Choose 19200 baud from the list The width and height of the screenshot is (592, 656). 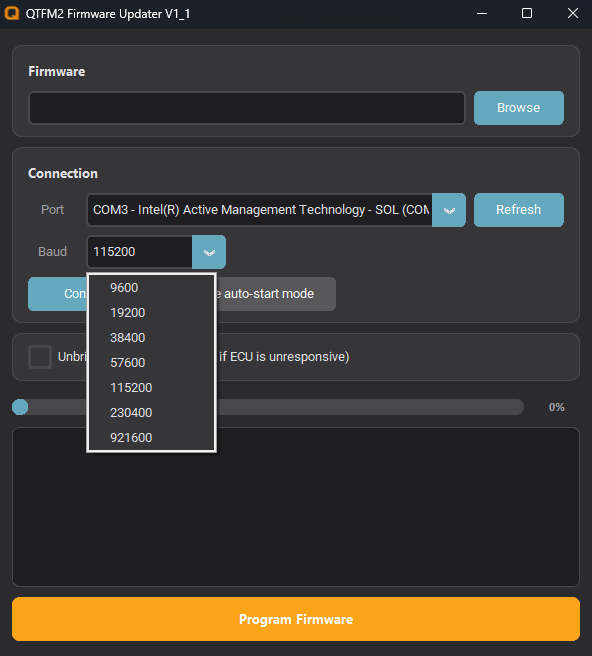pos(151,313)
